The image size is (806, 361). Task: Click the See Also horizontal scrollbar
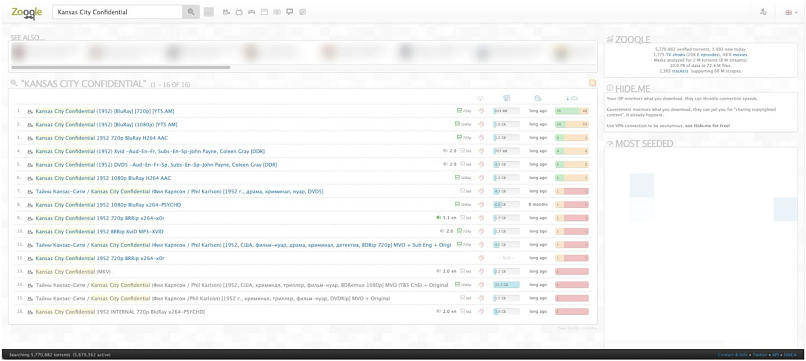click(121, 67)
